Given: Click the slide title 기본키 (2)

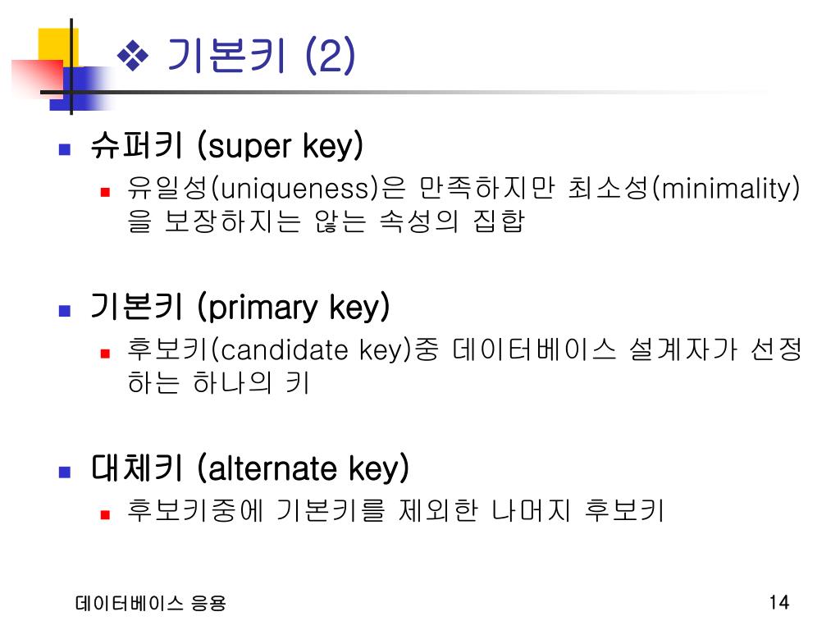Looking at the screenshot, I should [x=262, y=55].
